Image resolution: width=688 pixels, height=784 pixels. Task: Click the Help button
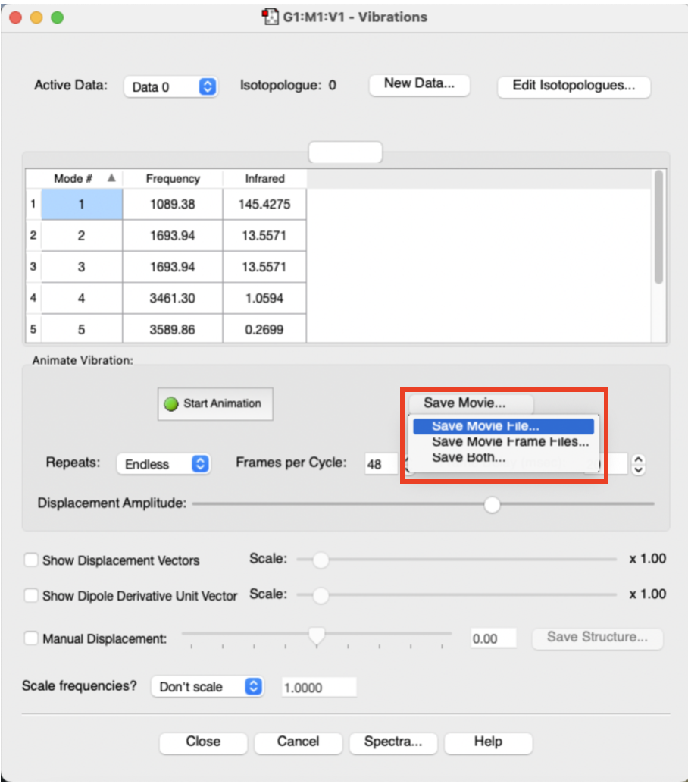click(x=488, y=742)
